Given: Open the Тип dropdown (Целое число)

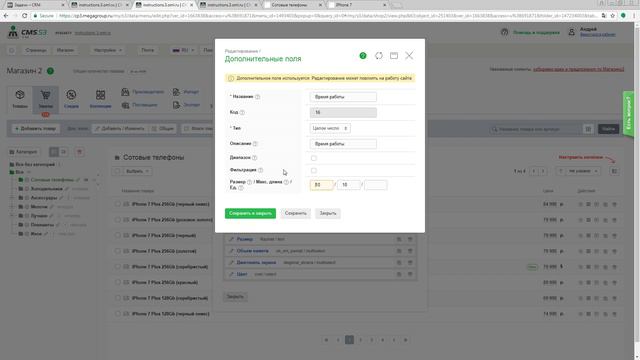Looking at the screenshot, I should (330, 128).
